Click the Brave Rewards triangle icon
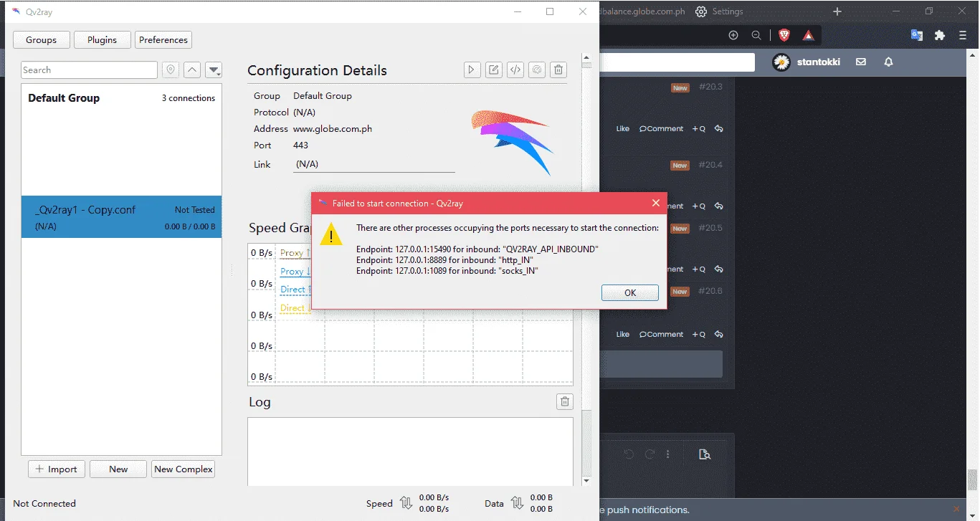 point(808,35)
